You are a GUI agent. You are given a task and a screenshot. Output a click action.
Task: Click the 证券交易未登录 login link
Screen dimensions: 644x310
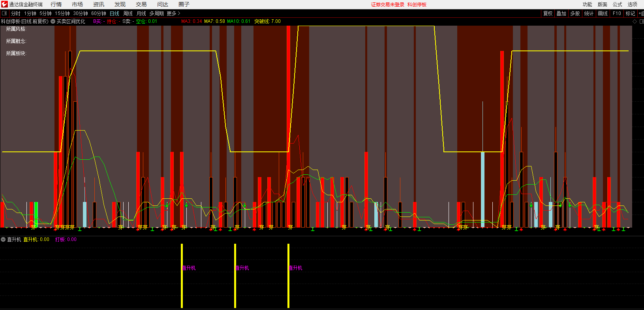(x=388, y=5)
